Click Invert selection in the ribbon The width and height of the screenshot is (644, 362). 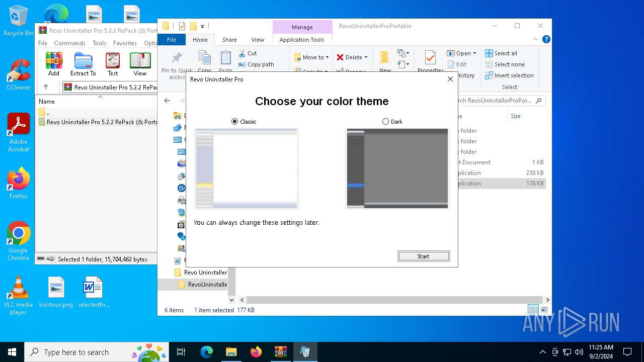(x=509, y=75)
